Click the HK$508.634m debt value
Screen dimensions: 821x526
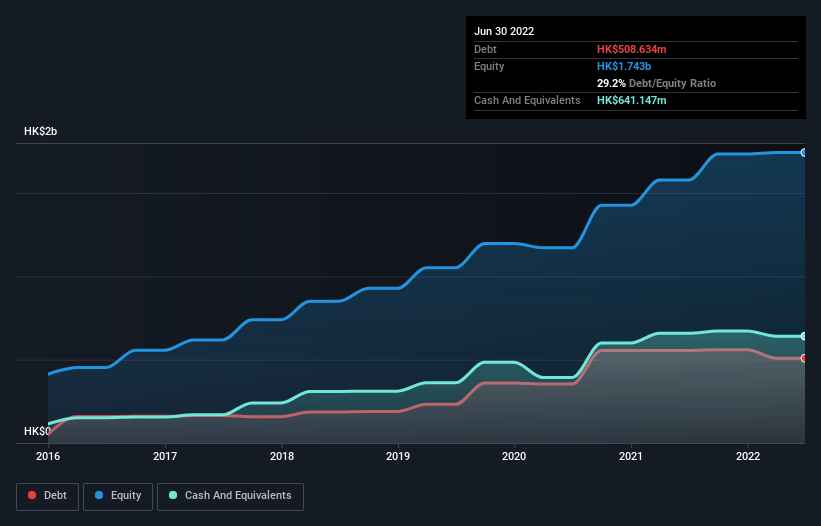point(631,49)
